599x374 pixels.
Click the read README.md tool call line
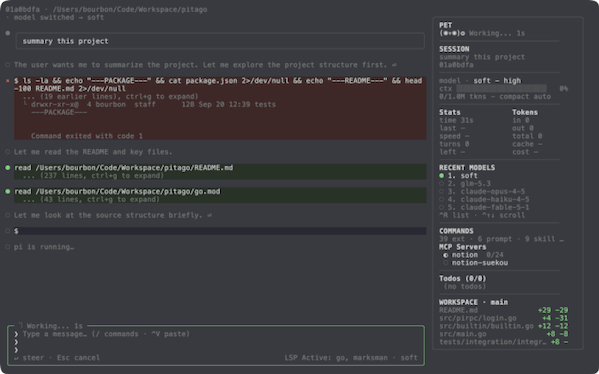click(123, 168)
